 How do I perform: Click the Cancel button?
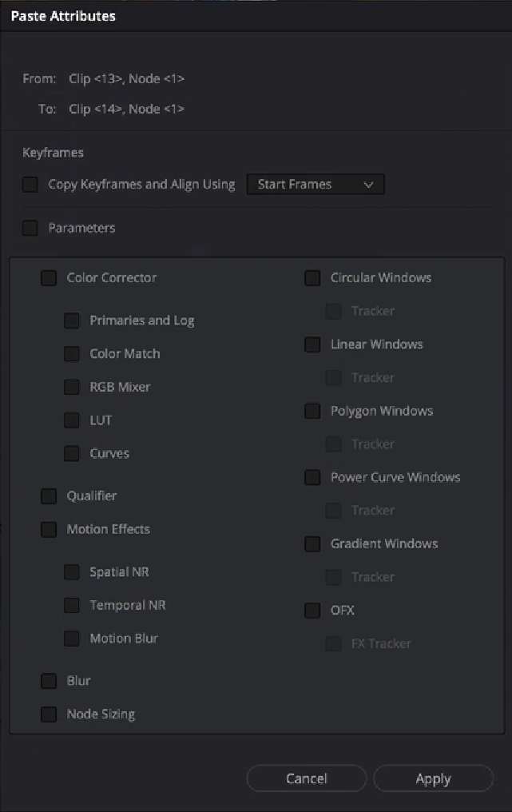tap(307, 778)
